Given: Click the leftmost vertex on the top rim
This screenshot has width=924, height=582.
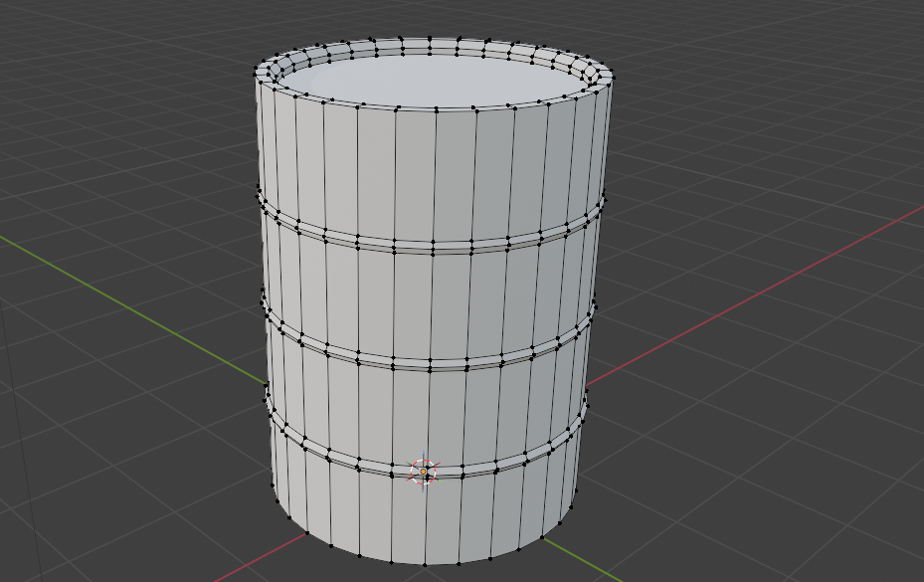Looking at the screenshot, I should point(256,74).
